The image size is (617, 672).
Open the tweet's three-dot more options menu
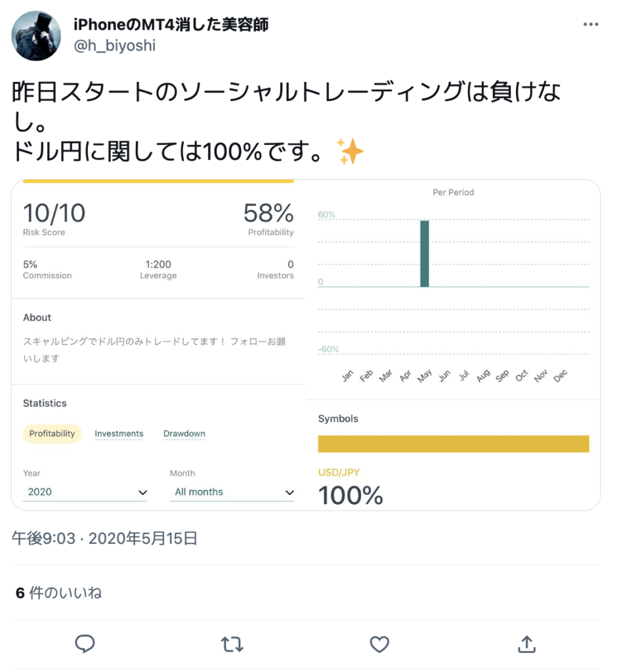(x=590, y=24)
